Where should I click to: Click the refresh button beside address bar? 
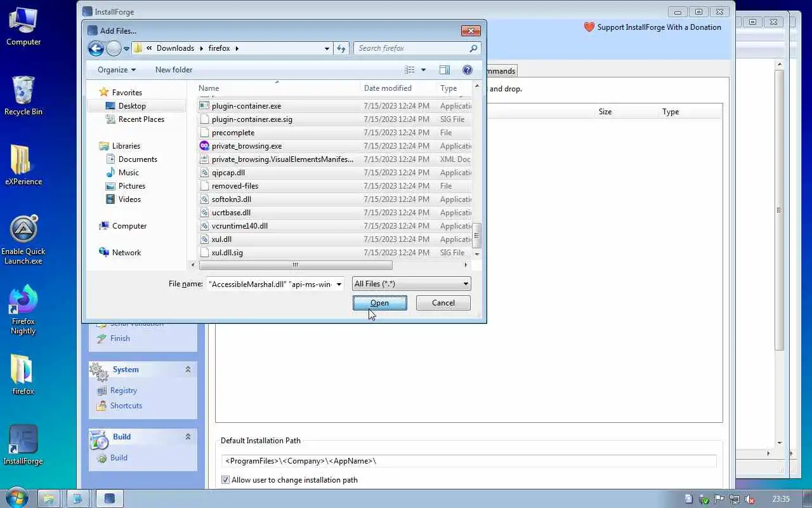(x=341, y=48)
